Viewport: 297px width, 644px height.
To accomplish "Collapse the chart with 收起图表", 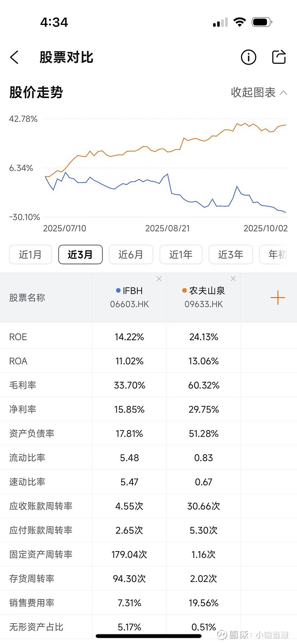I will coord(259,92).
